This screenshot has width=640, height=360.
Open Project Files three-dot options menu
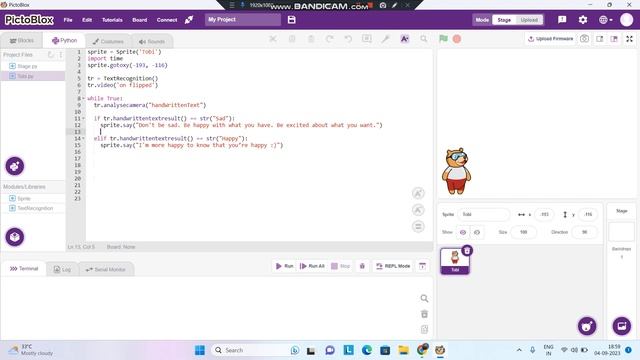[61, 54]
